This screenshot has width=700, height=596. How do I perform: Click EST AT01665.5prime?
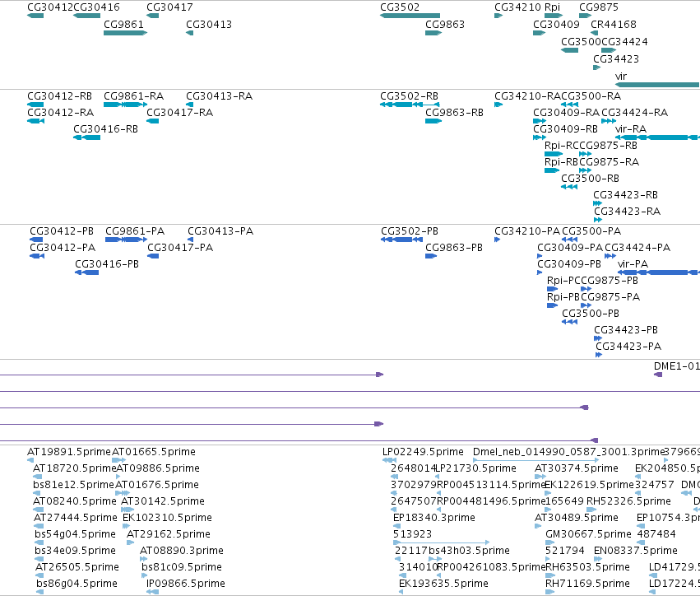(154, 452)
